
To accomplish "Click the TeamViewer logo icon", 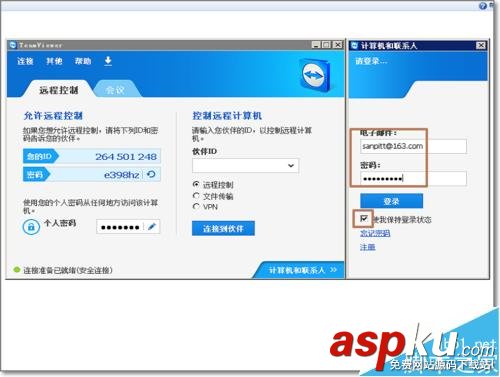I will pos(315,75).
